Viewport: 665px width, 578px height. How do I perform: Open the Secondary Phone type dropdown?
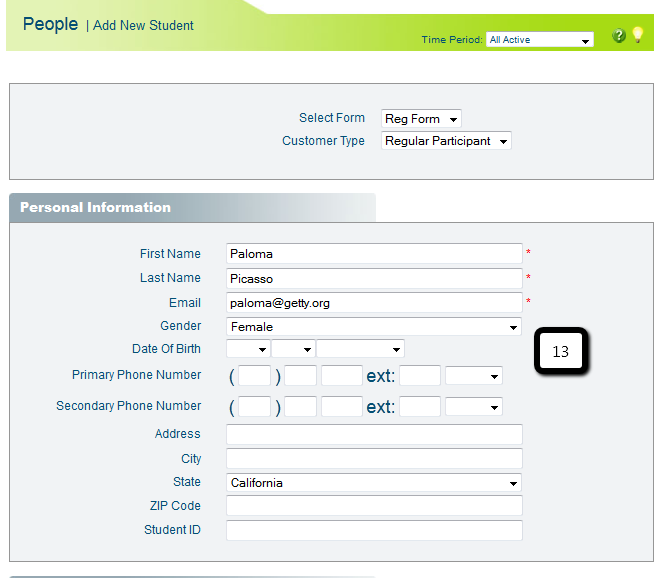point(473,407)
